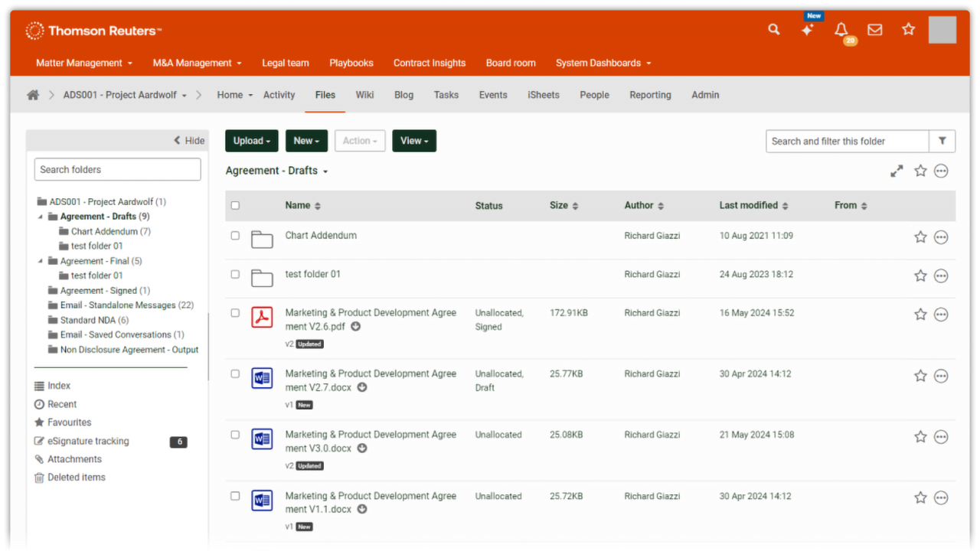Viewport: 980px width, 551px height.
Task: Open Deleted items in the sidebar
Action: (77, 477)
